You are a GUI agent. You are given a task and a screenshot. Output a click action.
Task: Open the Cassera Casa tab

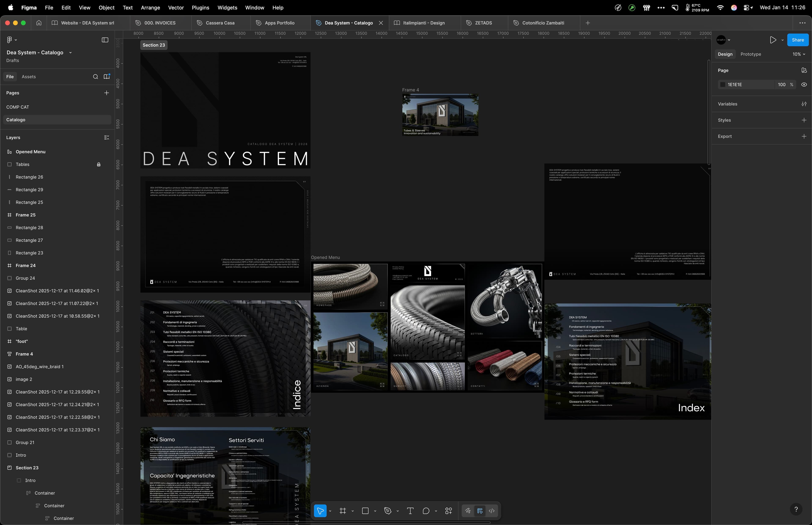[221, 23]
